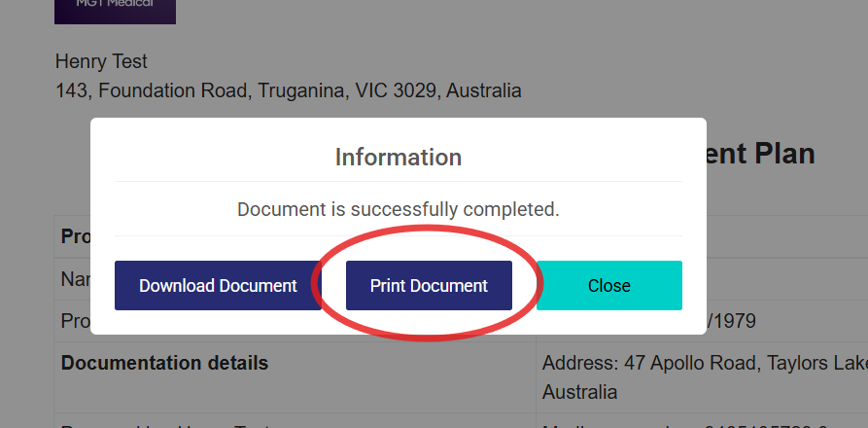The height and width of the screenshot is (428, 868).
Task: Click the Foundation Road address line
Action: tap(288, 91)
